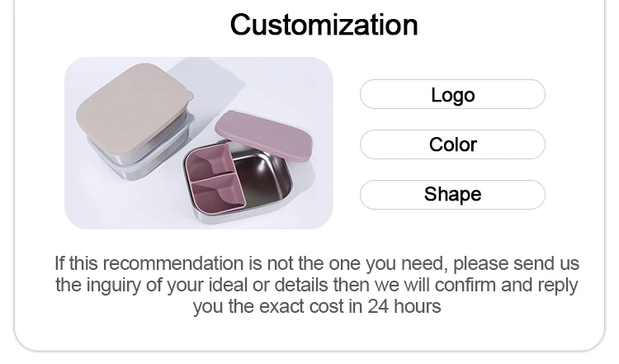This screenshot has height=364, width=619.
Task: Select the Color customization option
Action: click(x=452, y=144)
